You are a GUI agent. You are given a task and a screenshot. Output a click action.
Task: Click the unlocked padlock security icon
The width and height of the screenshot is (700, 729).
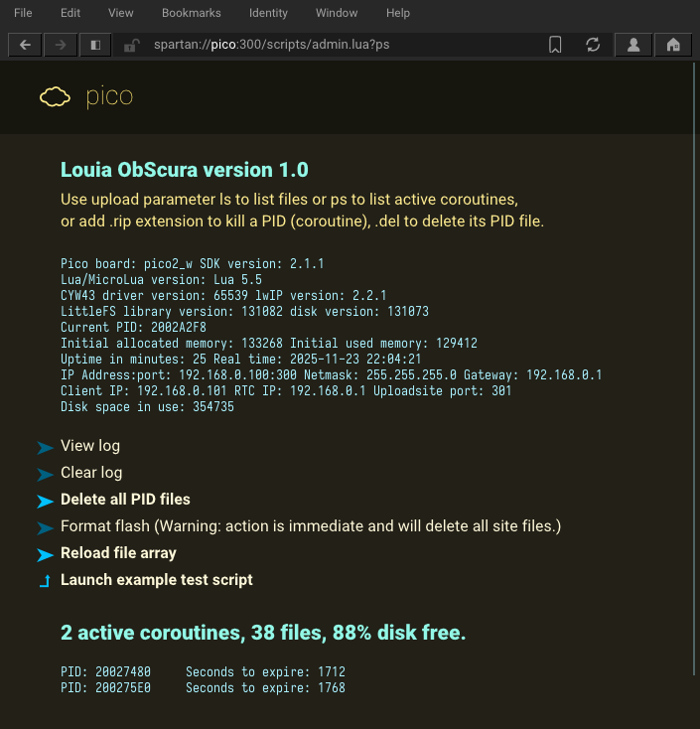coord(131,45)
